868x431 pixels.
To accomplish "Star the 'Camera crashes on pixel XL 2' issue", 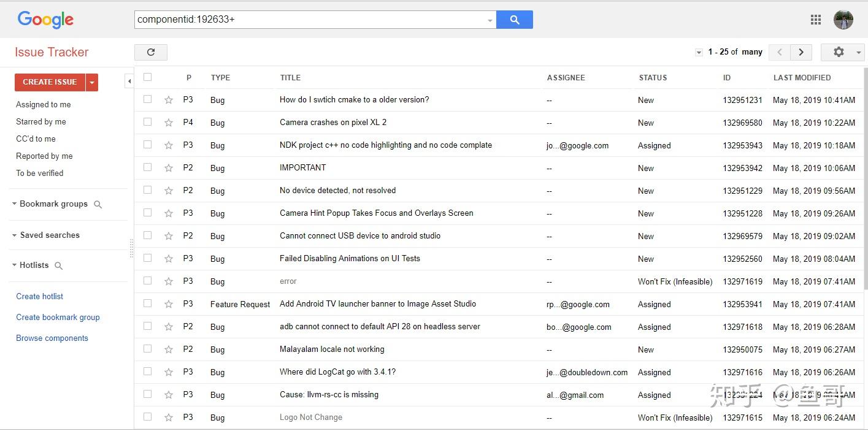I will tap(169, 123).
